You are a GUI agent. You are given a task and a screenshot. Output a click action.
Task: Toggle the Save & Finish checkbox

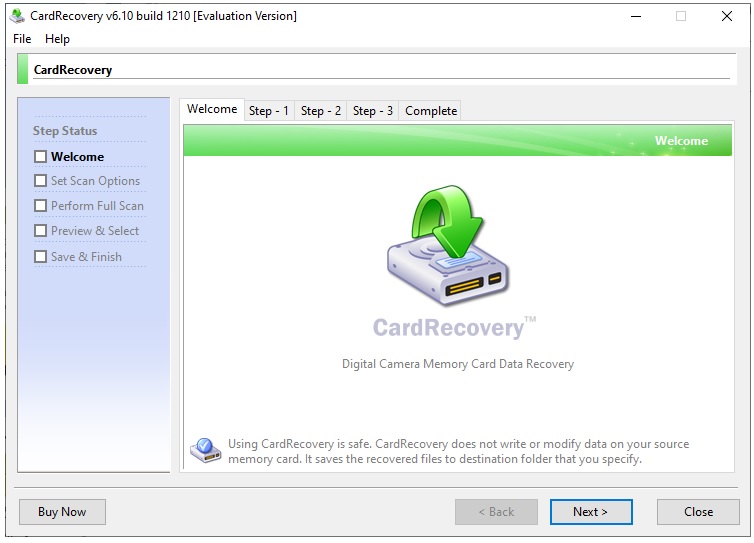click(40, 257)
